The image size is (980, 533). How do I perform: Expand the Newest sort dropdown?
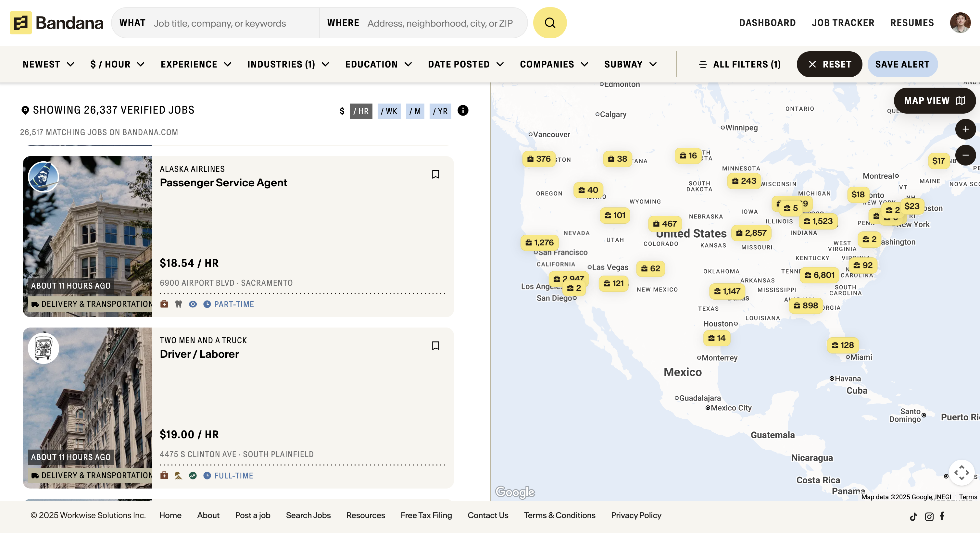tap(48, 64)
